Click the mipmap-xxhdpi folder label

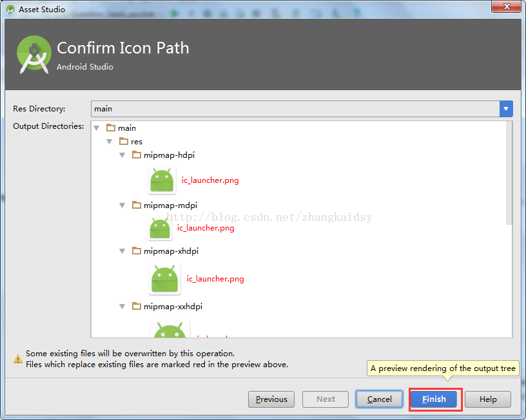point(173,307)
